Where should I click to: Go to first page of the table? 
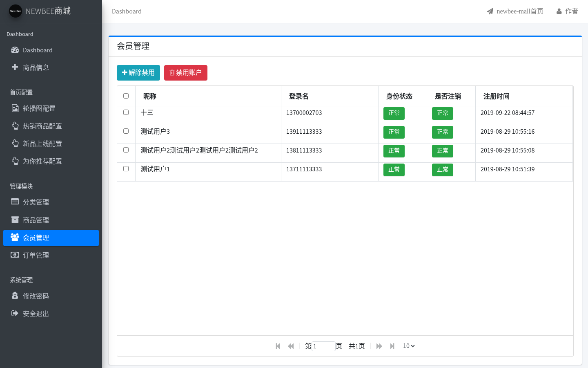point(278,346)
